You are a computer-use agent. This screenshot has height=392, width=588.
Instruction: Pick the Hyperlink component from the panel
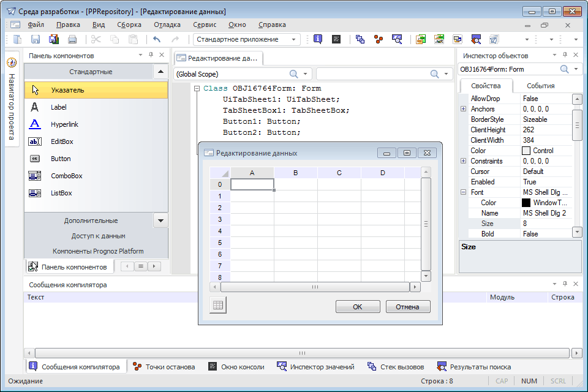coord(64,124)
